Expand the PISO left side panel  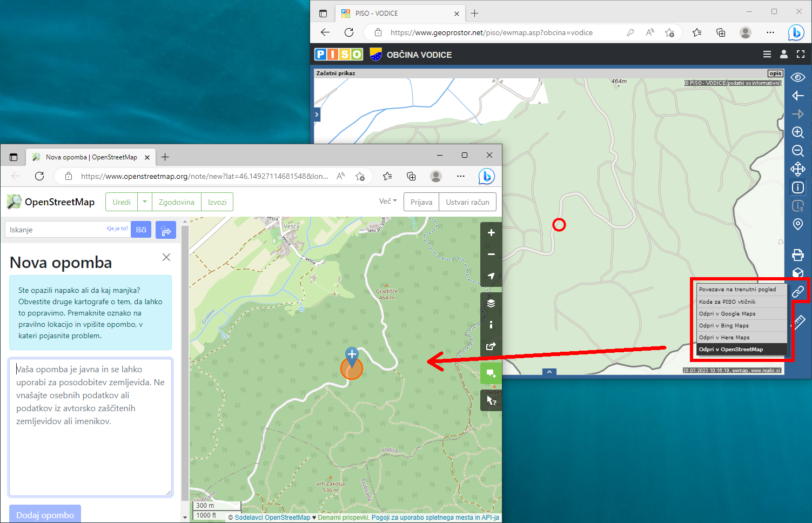coord(317,115)
